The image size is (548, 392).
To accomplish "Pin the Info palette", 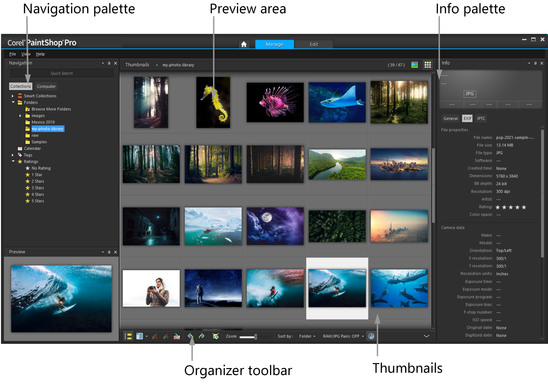I will tap(535, 63).
